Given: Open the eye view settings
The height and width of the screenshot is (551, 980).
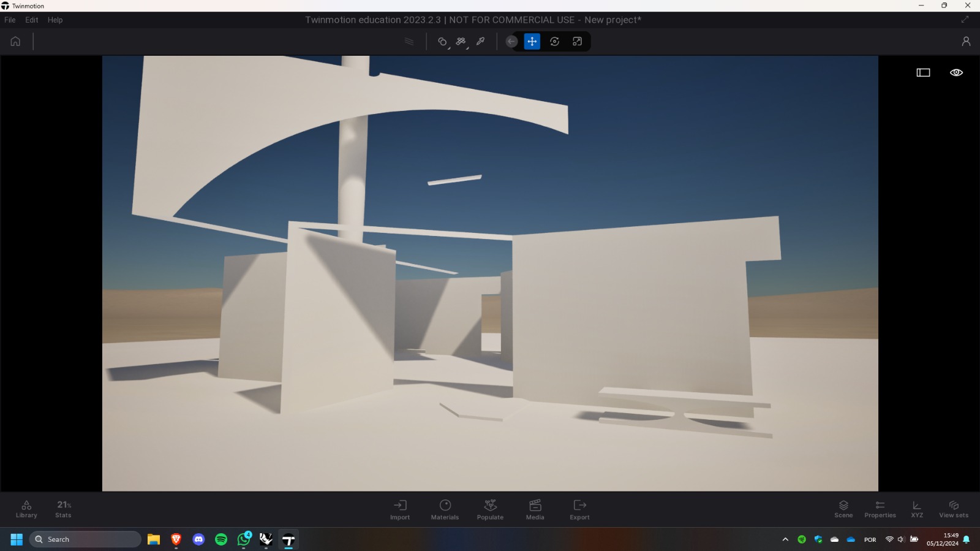Looking at the screenshot, I should pos(956,72).
